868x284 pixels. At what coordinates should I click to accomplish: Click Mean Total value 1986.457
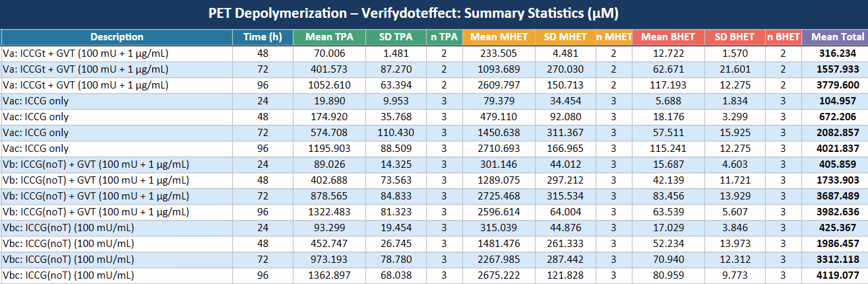(835, 244)
